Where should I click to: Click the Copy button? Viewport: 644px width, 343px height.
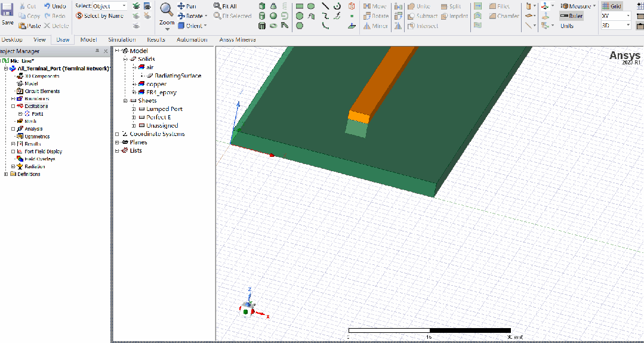[x=29, y=16]
